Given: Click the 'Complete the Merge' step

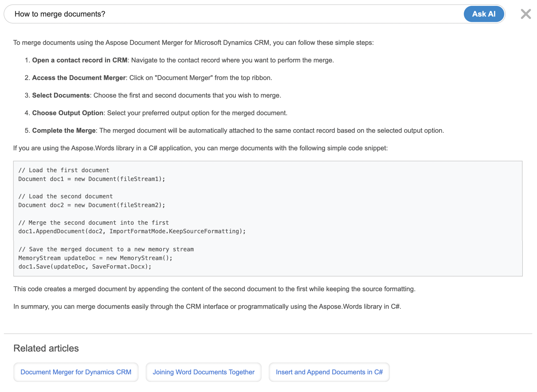Looking at the screenshot, I should (x=64, y=130).
